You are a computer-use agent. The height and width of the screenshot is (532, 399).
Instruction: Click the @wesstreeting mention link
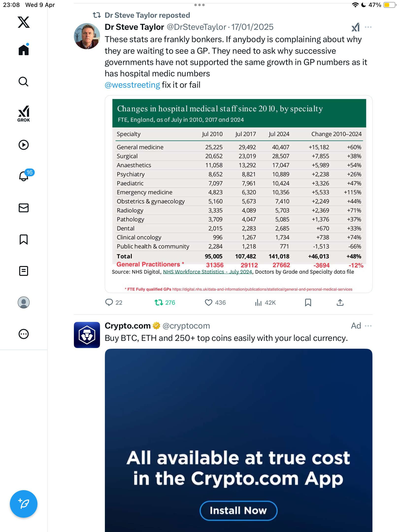tap(132, 85)
